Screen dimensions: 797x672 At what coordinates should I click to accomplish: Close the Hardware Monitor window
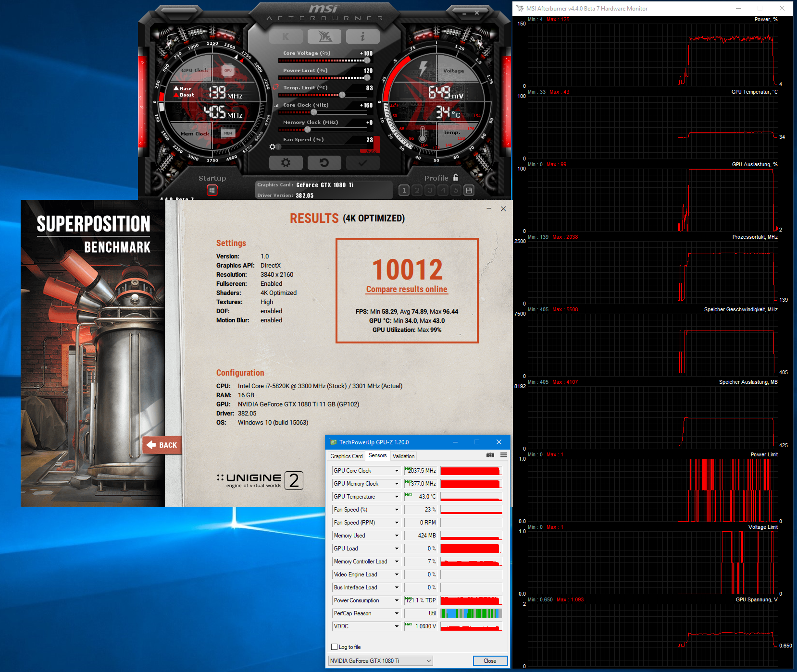782,8
